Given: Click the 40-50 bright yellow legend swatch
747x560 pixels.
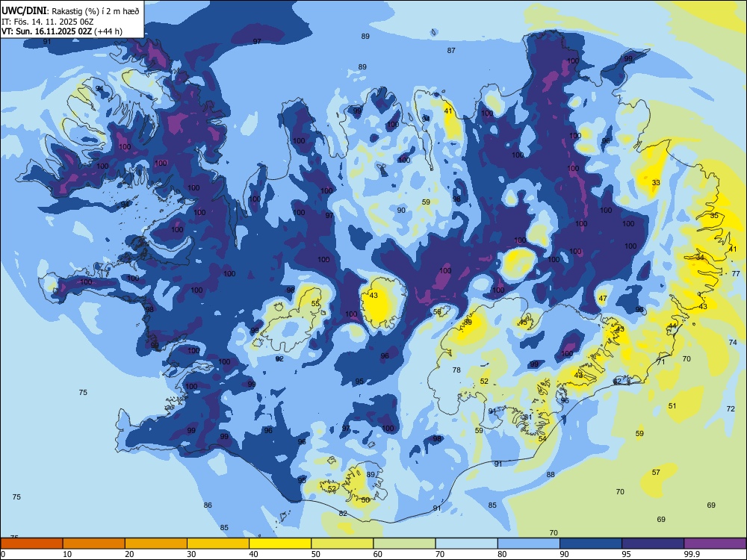Looking at the screenshot, I should coord(280,544).
